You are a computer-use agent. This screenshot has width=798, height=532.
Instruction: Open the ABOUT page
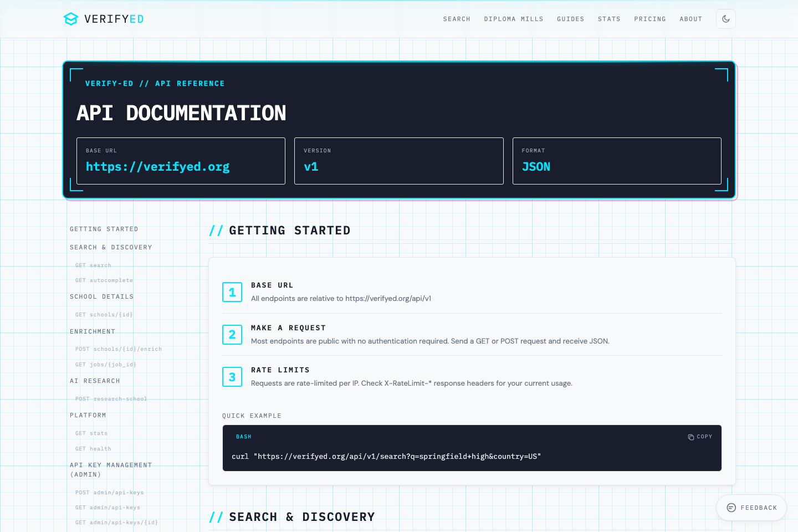[x=690, y=19]
